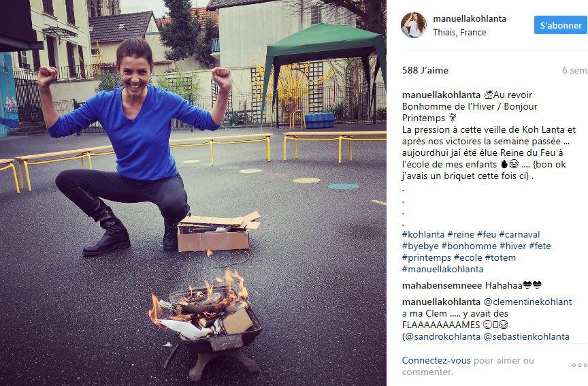Open the #totem hashtag

tap(500, 258)
